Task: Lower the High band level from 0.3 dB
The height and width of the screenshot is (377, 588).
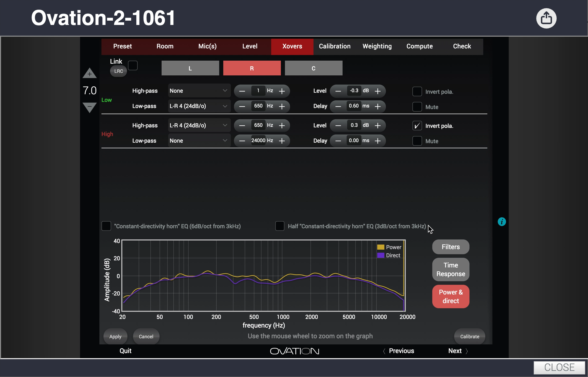Action: (338, 126)
